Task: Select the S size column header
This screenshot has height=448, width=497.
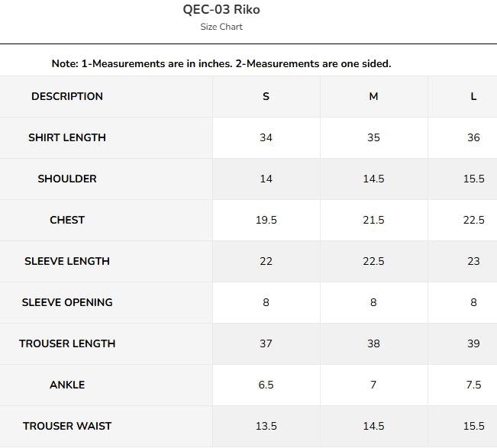Action: pyautogui.click(x=266, y=96)
